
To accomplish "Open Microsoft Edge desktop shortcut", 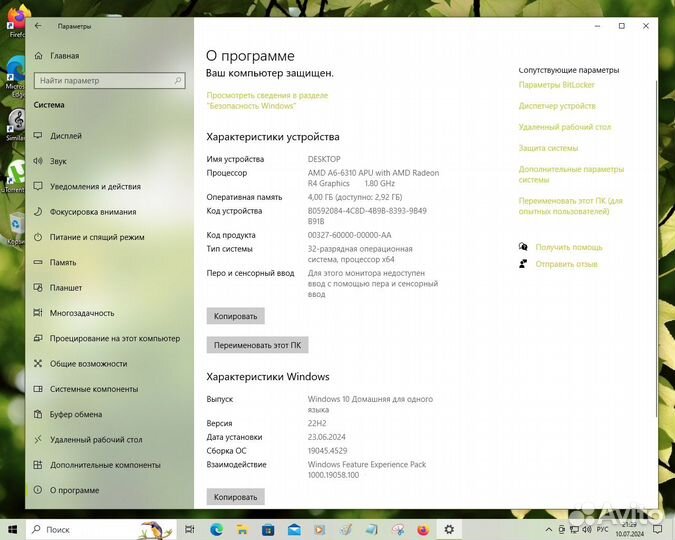I will pos(15,77).
